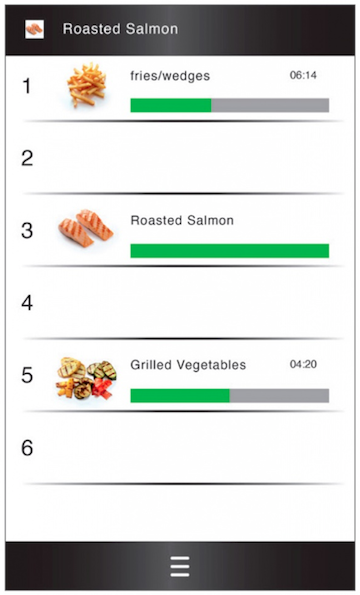
Task: Select the fries/wedges food image
Action: [x=86, y=85]
